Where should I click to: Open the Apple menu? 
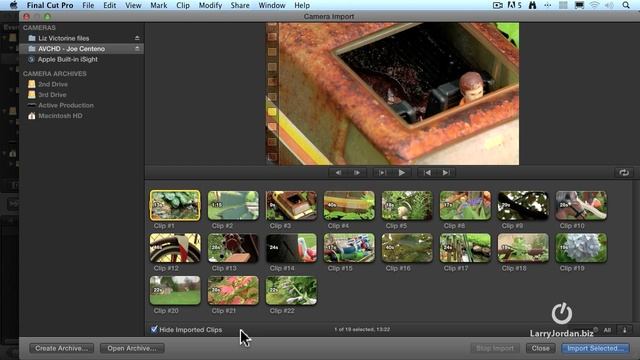[13, 5]
